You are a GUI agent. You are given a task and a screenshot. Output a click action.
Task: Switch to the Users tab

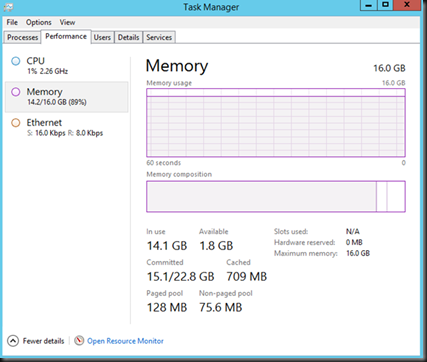(x=102, y=37)
